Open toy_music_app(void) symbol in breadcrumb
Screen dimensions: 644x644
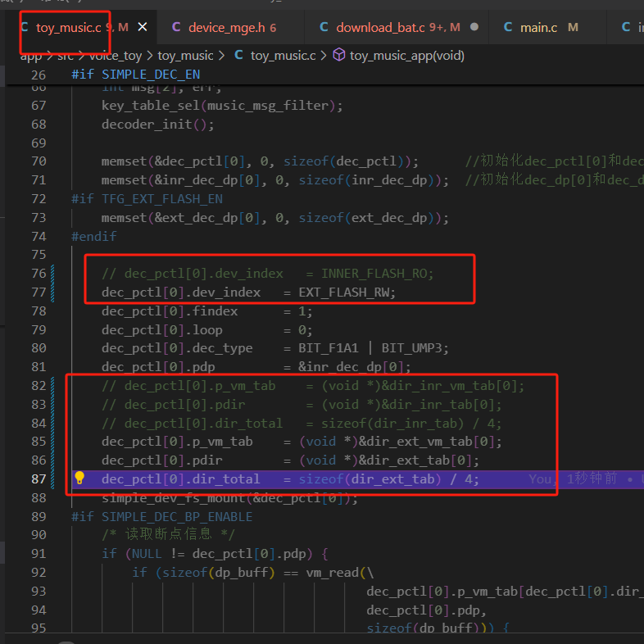tap(407, 56)
